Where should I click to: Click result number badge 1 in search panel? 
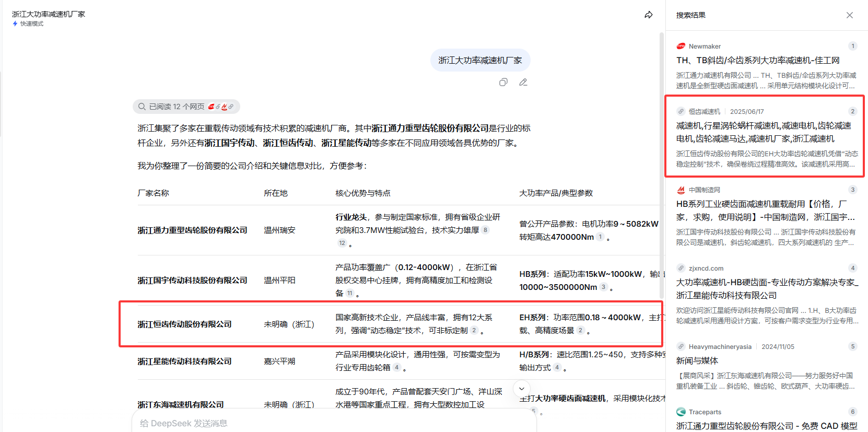point(852,46)
